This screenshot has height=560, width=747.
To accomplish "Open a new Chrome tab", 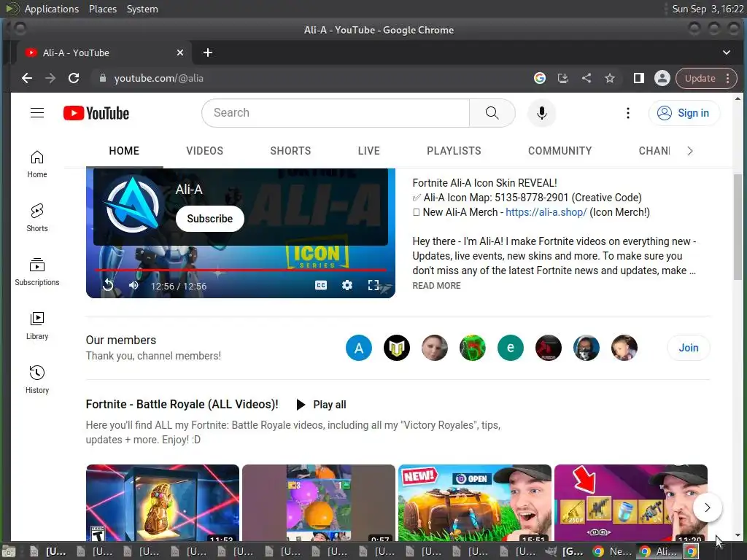I will pyautogui.click(x=208, y=52).
